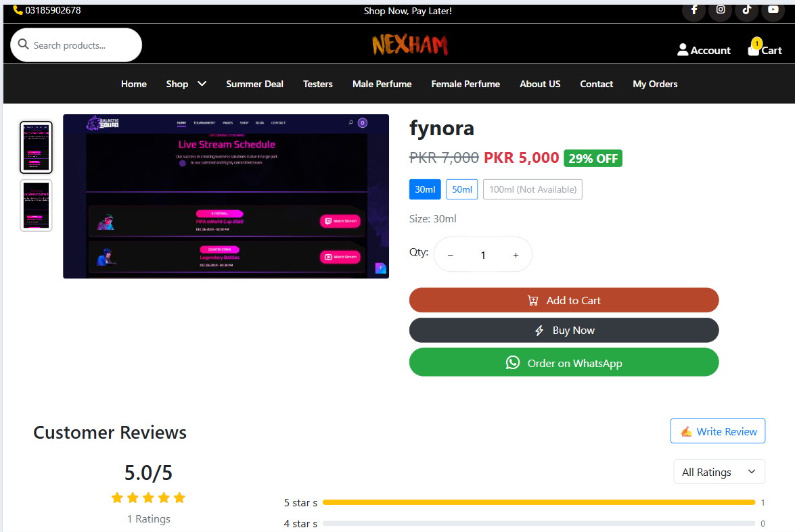
Task: Click the main product image
Action: (x=225, y=196)
